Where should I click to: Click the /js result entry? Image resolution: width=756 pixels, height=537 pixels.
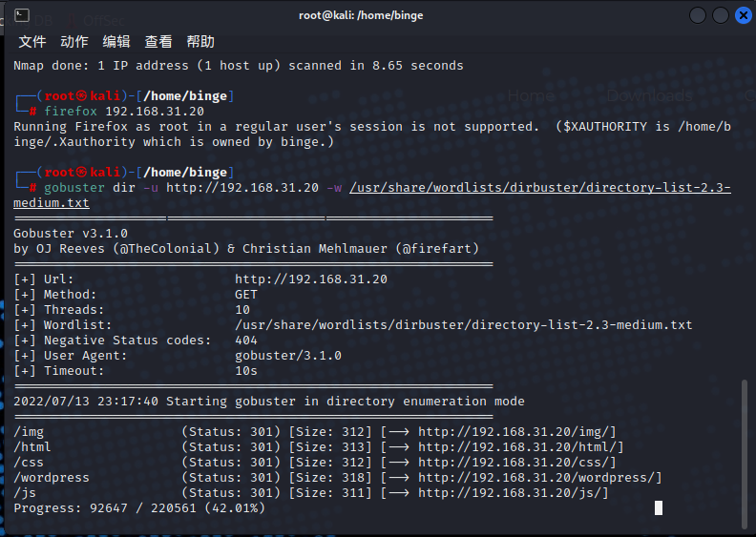25,493
